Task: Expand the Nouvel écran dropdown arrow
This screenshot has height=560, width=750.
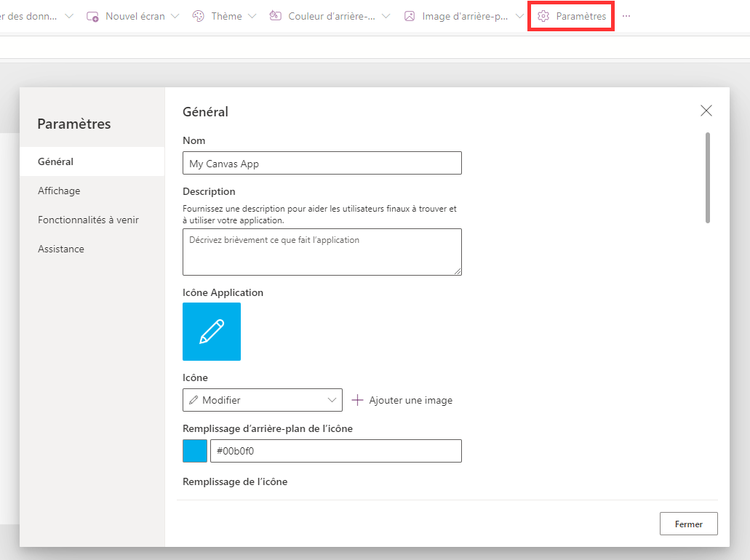Action: 175,16
